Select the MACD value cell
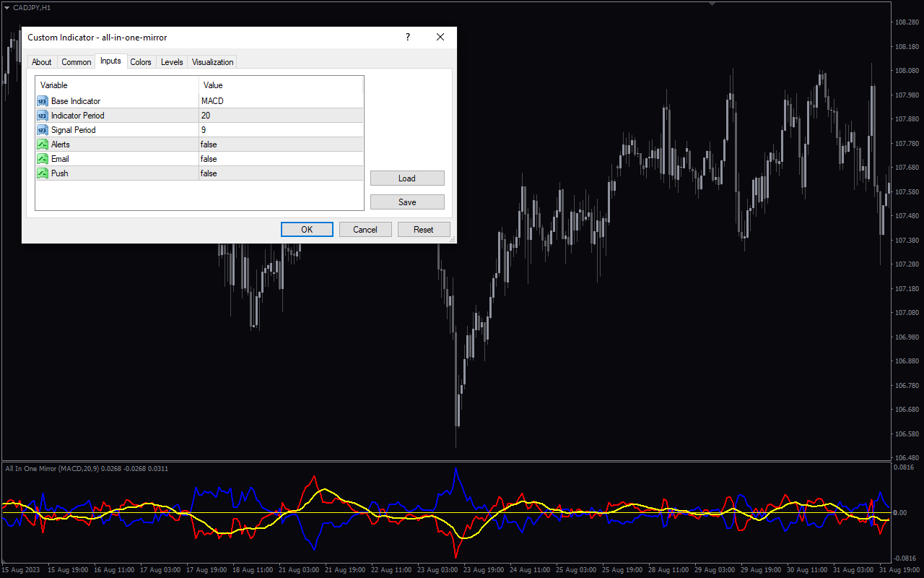 [281, 101]
